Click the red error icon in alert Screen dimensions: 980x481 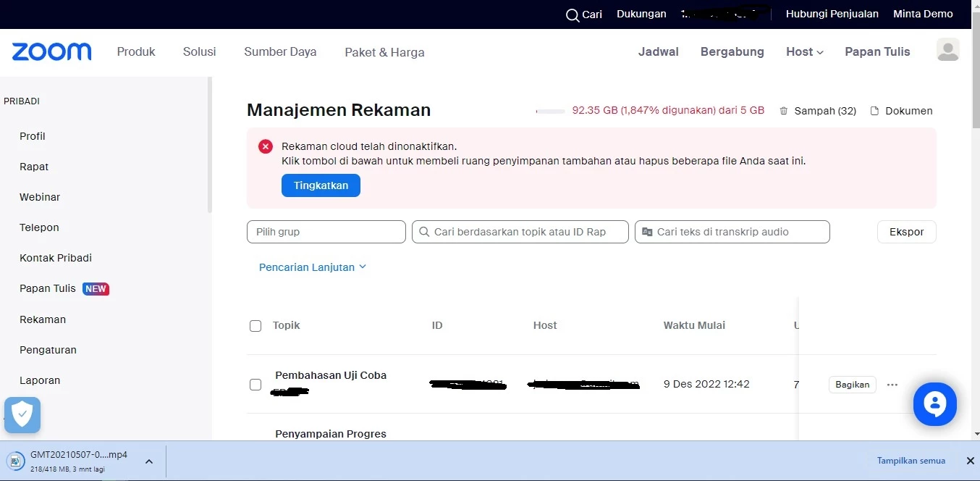(x=266, y=146)
